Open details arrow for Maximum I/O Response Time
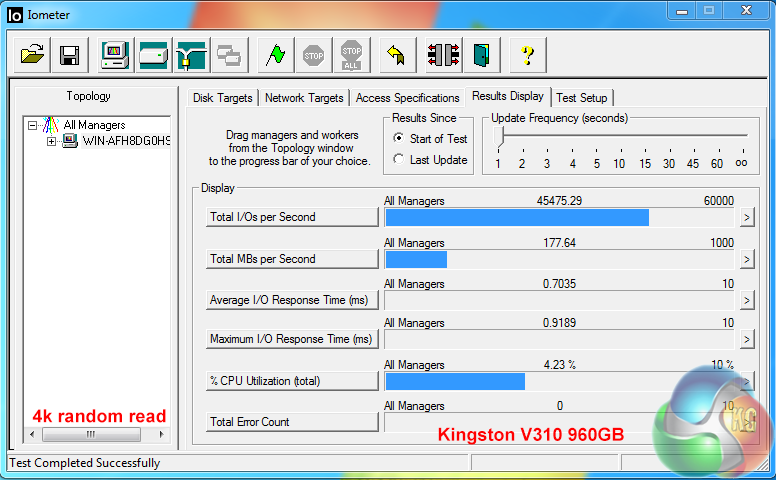This screenshot has height=480, width=776. pyautogui.click(x=747, y=339)
